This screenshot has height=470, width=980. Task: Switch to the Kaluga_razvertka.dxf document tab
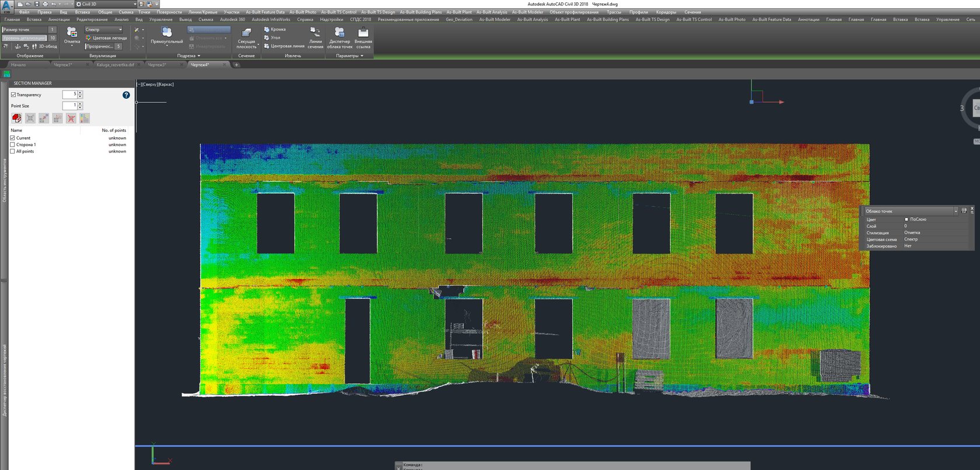coord(115,65)
